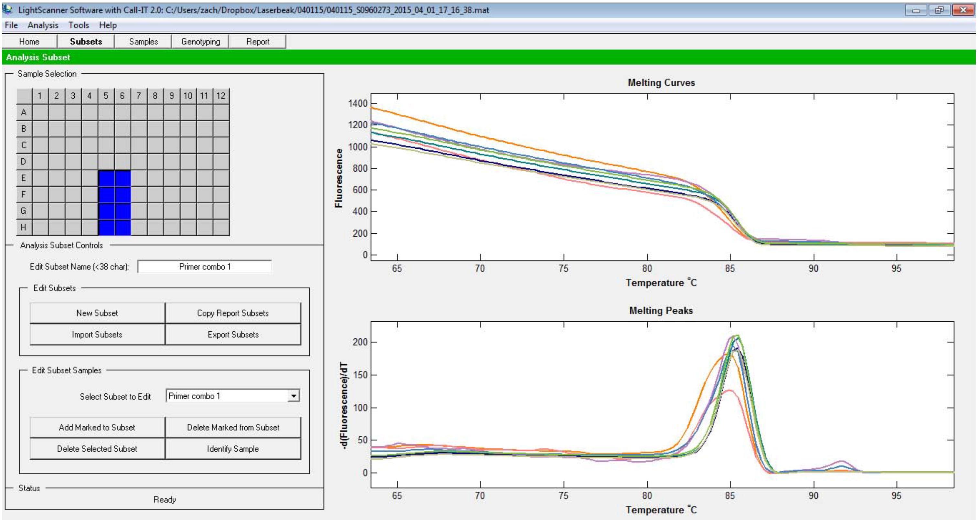This screenshot has width=980, height=524.
Task: Open the Help menu
Action: coord(108,25)
